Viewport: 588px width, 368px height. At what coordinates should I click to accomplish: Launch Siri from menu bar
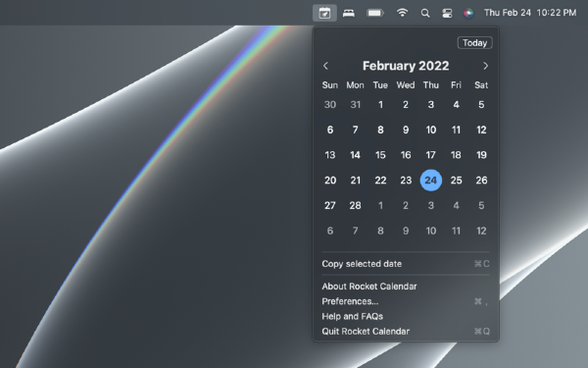click(x=468, y=13)
